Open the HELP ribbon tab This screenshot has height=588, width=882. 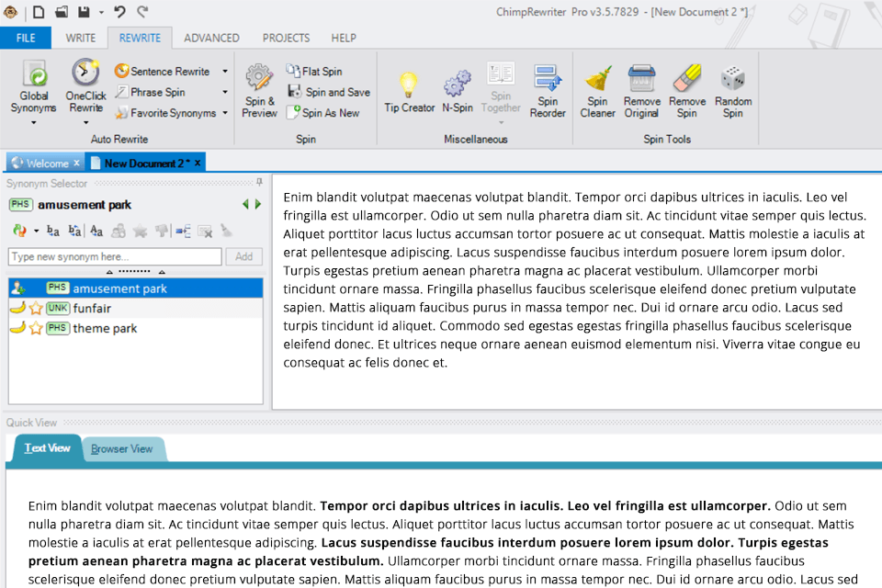coord(343,38)
